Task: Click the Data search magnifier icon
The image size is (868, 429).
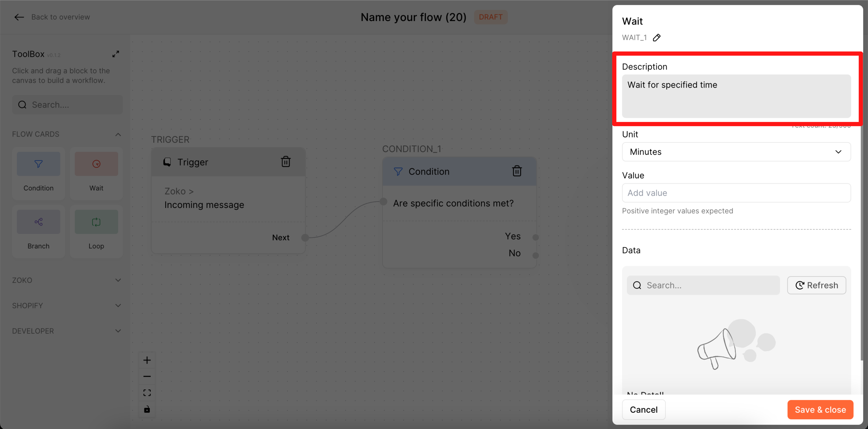Action: (x=637, y=285)
